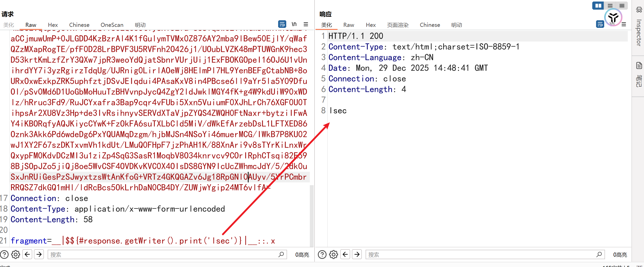Go to next search match in request
Viewport: 644px width, 267px height.
[x=39, y=254]
